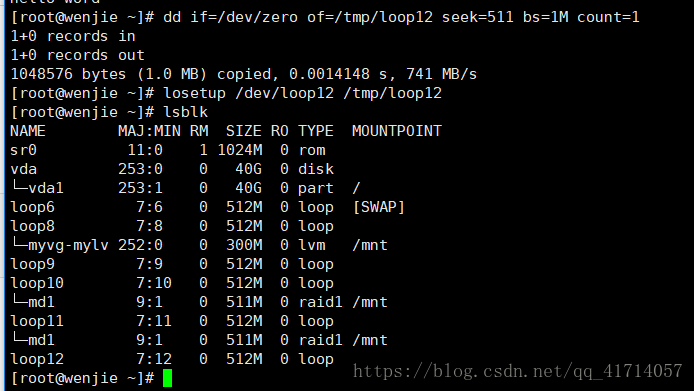Click the 1024M size of sr0
The image size is (694, 391).
click(x=239, y=150)
